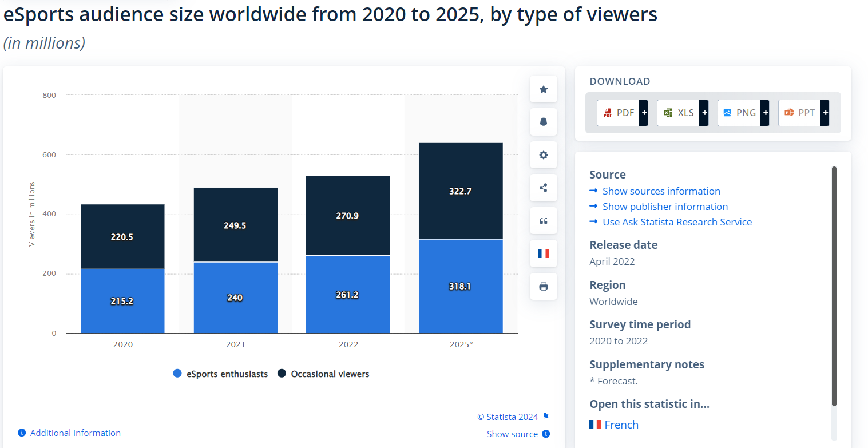Click the star favorite icon
868x448 pixels.
[544, 89]
